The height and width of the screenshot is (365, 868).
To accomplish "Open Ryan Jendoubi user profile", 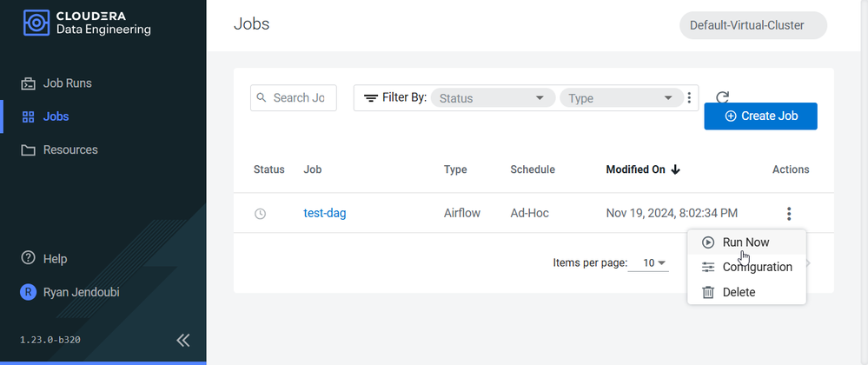I will click(70, 292).
